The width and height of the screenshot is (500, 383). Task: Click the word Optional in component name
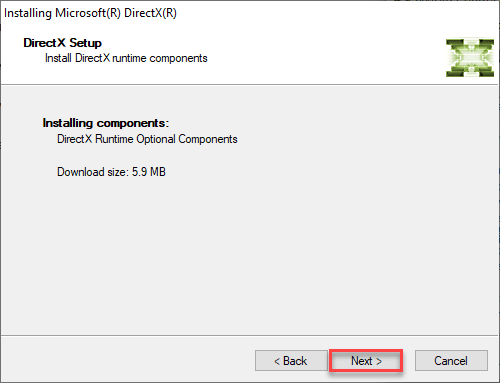click(x=156, y=139)
